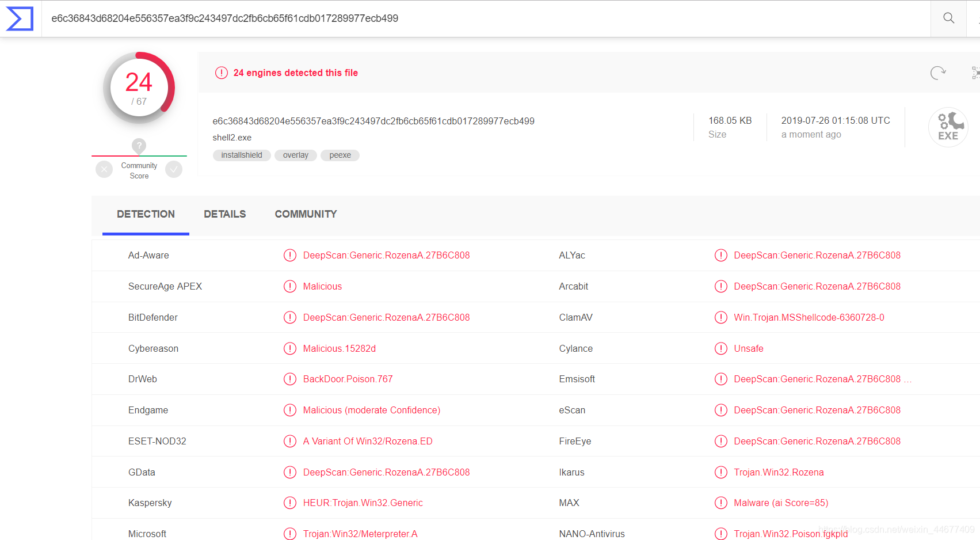
Task: Click the Emsisoft detection warning icon
Action: click(721, 379)
